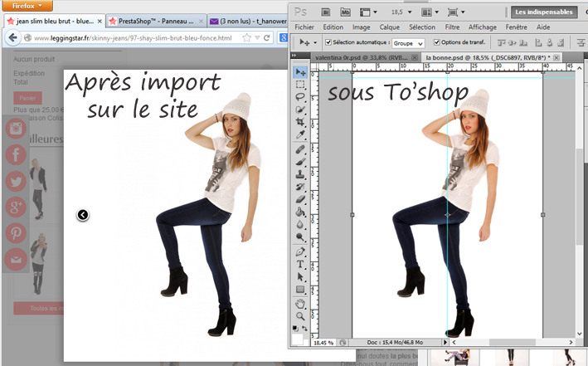This screenshot has height=366, width=588.
Task: Open Instagram social link
Action: pos(16,129)
